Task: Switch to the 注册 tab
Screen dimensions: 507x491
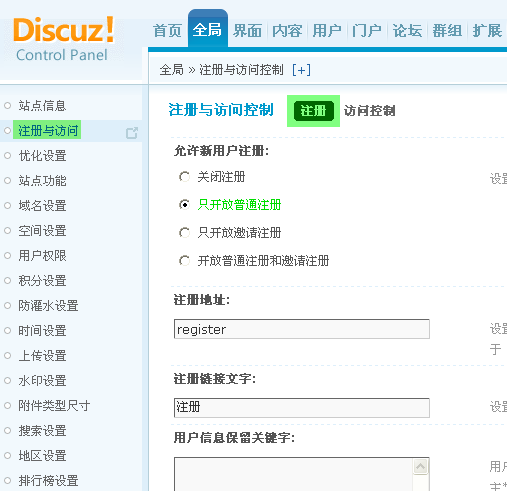Action: [x=313, y=111]
